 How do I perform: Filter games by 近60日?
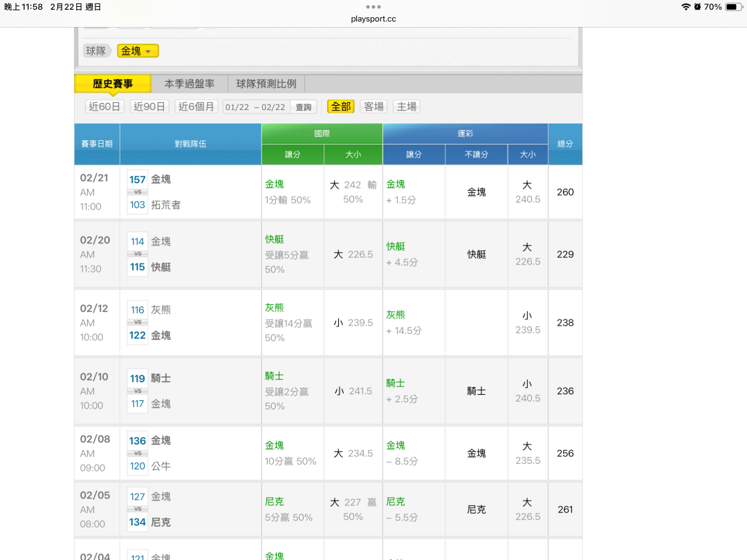click(x=104, y=106)
